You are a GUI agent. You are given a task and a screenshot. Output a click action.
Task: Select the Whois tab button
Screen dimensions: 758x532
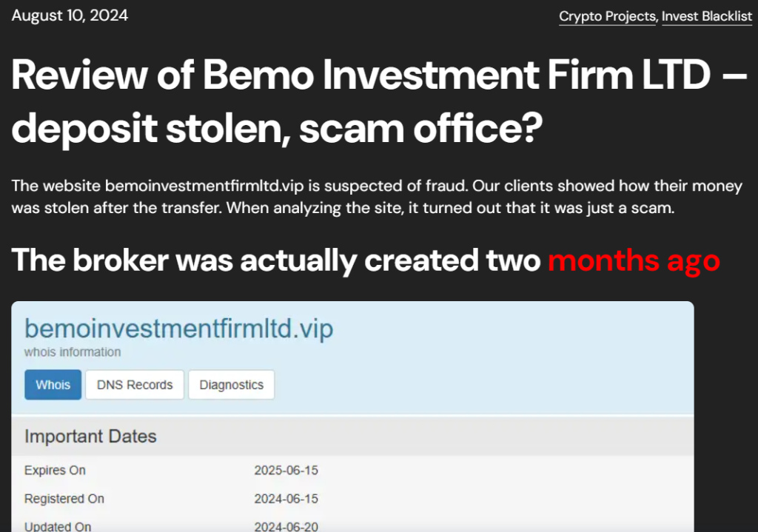click(x=53, y=385)
